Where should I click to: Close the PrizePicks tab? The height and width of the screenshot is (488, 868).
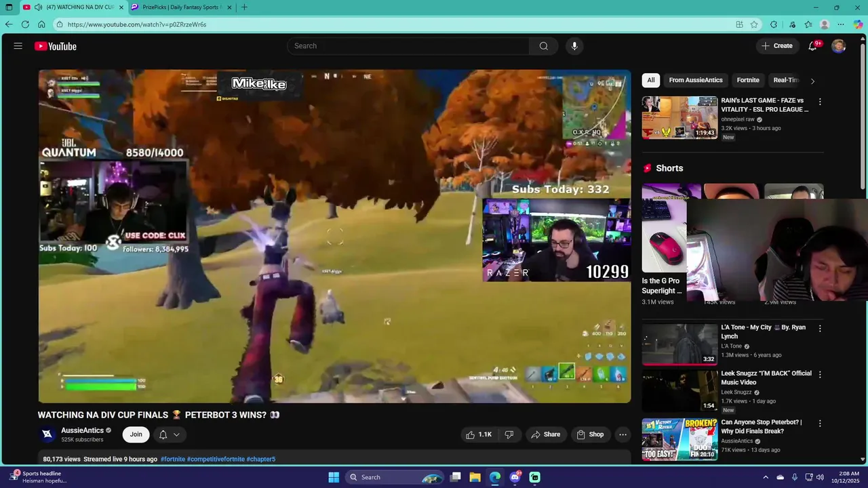pyautogui.click(x=229, y=7)
